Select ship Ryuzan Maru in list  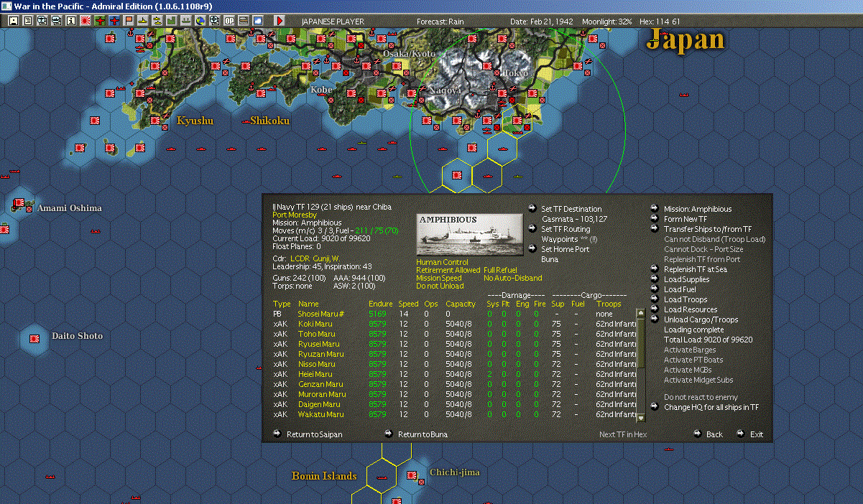[x=320, y=354]
